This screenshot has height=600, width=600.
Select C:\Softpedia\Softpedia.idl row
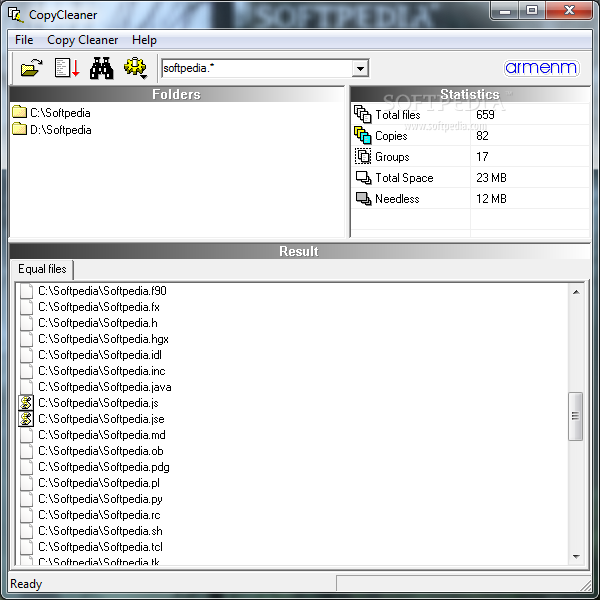[x=100, y=355]
